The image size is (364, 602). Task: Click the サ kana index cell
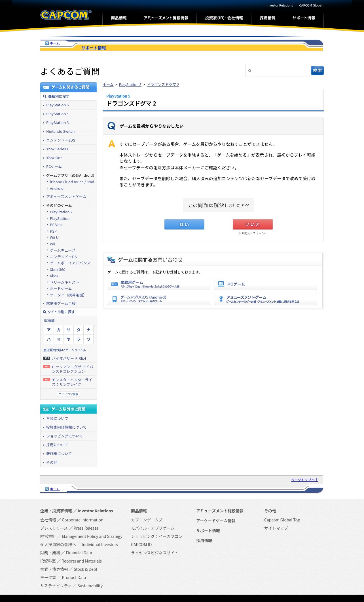[x=69, y=330]
